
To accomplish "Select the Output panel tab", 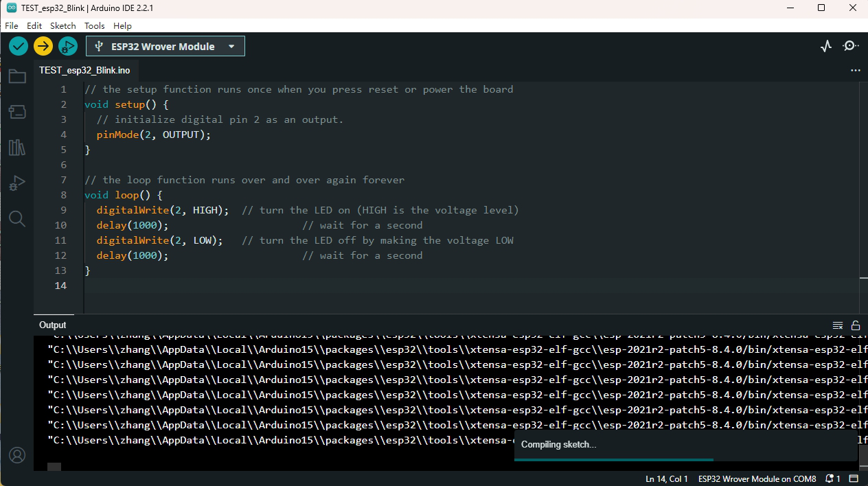I will click(53, 325).
